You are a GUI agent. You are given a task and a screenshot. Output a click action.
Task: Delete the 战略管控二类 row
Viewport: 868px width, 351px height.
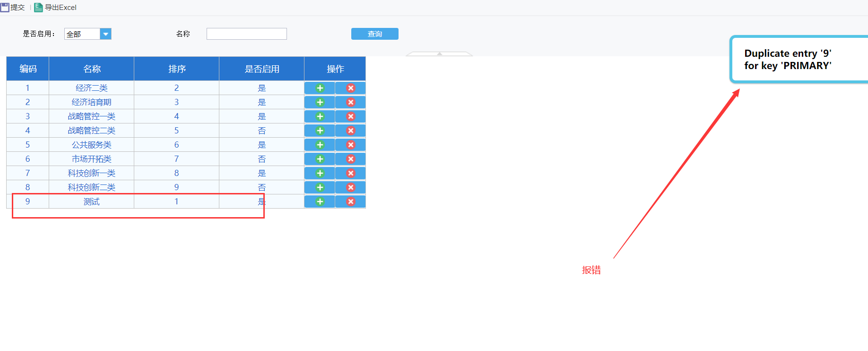tap(350, 131)
